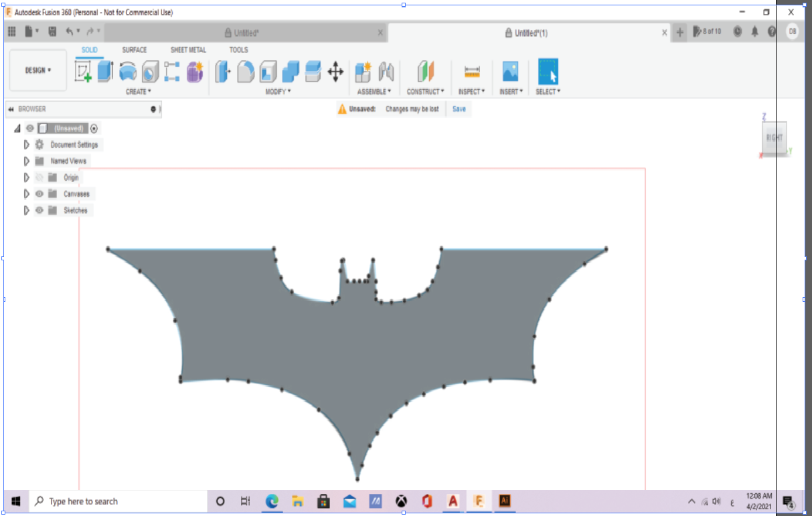Image resolution: width=812 pixels, height=516 pixels.
Task: Click the Create Form purple icon
Action: point(195,72)
